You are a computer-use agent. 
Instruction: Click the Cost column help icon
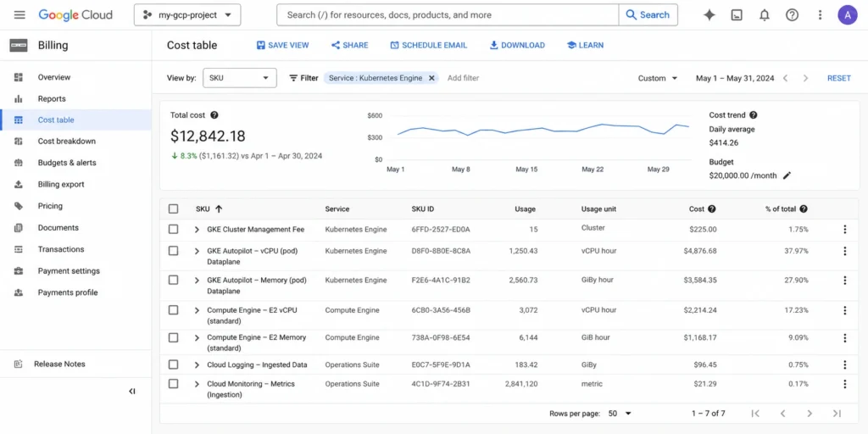pos(712,209)
